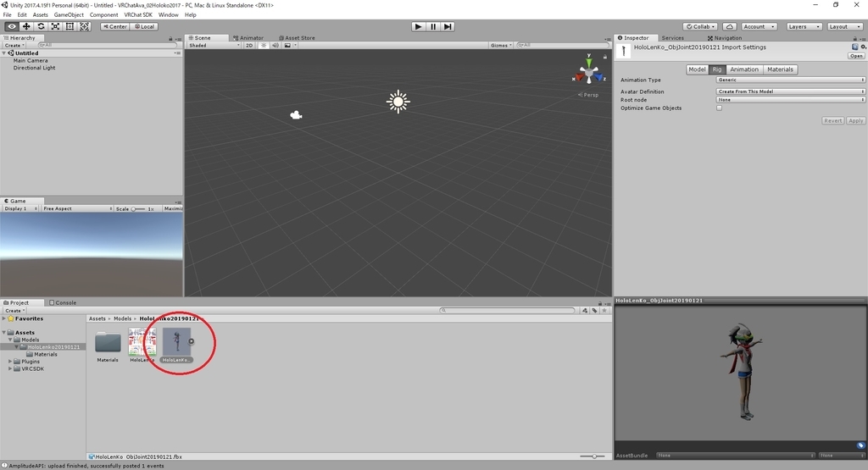Open the Root node dropdown
Image resolution: width=868 pixels, height=470 pixels.
791,100
